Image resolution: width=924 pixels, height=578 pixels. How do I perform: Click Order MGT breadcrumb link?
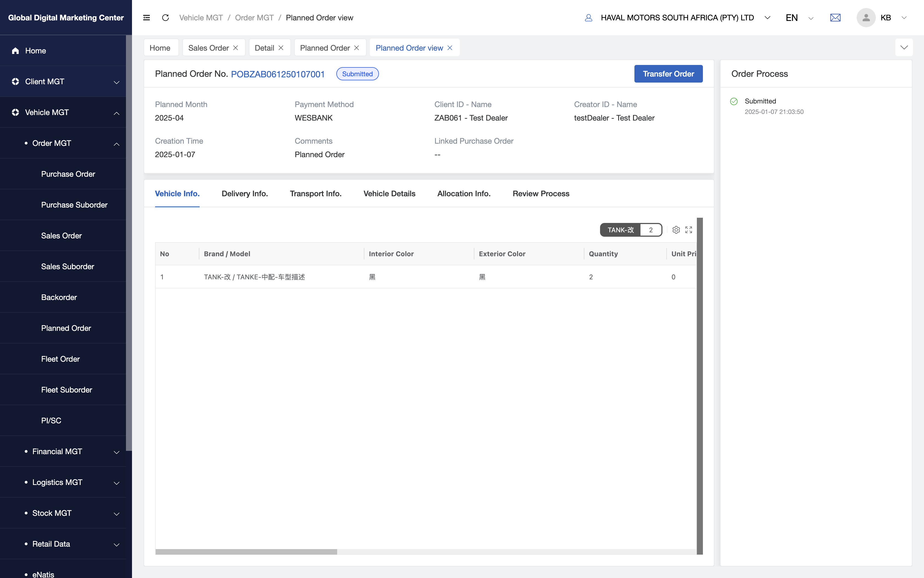[254, 18]
